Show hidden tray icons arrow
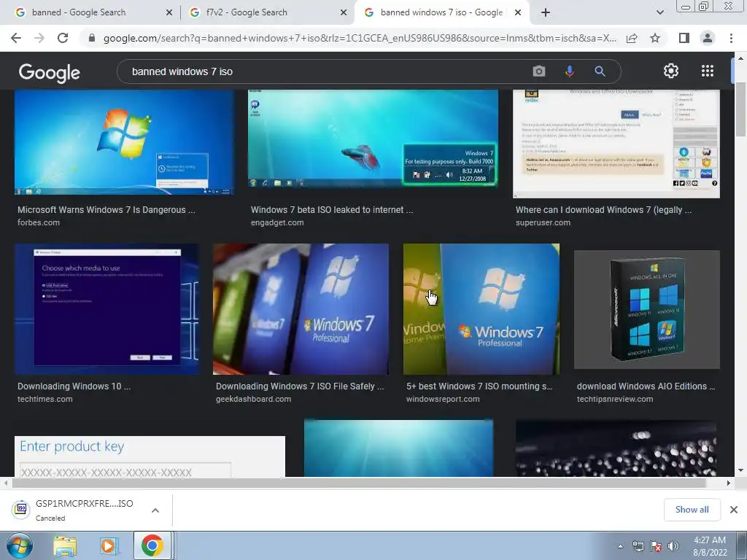The width and height of the screenshot is (747, 560). point(620,546)
